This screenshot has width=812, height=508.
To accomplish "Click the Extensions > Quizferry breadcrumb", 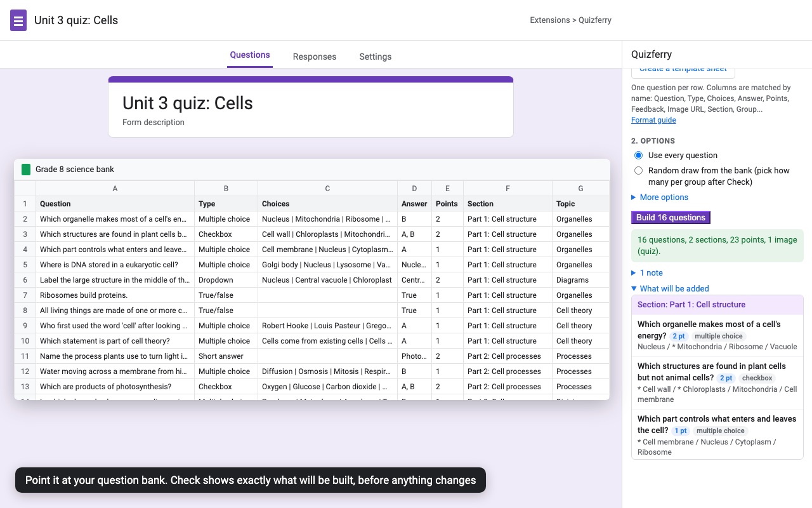I will coord(571,20).
